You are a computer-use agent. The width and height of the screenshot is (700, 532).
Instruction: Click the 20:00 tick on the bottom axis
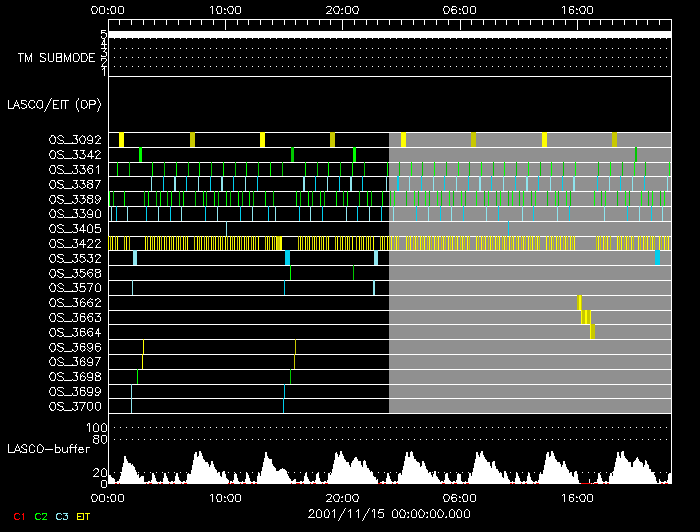click(x=343, y=496)
